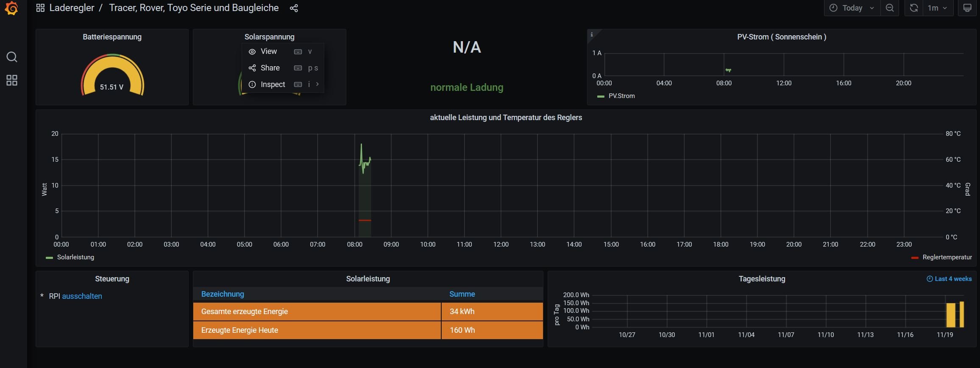Screen dimensions: 980x368
Task: Open the Laderegler folder breadcrumb link
Action: pos(71,8)
